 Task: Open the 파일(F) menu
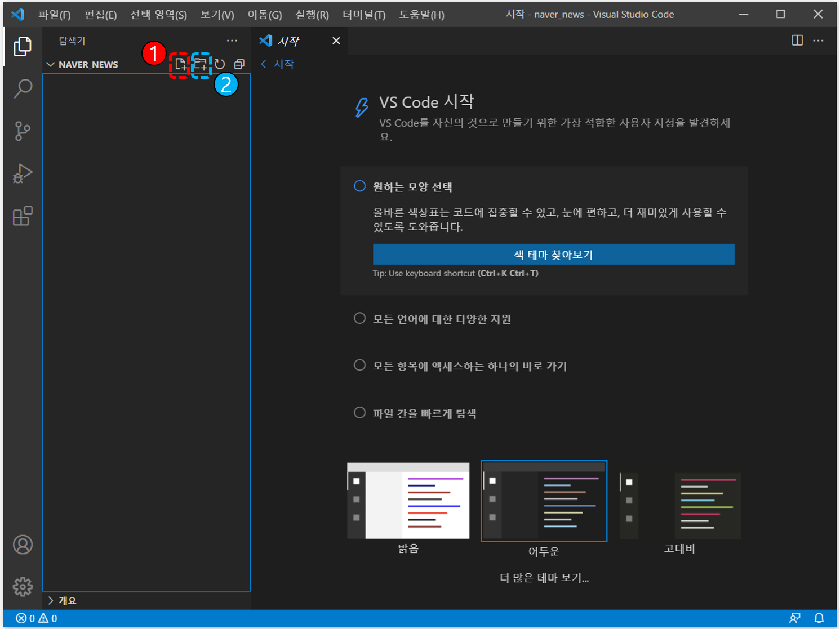pos(55,15)
